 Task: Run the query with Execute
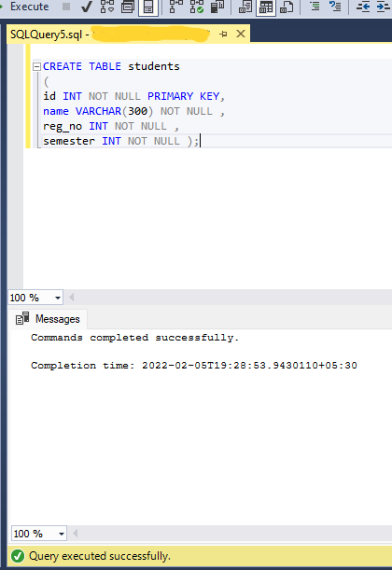point(24,7)
